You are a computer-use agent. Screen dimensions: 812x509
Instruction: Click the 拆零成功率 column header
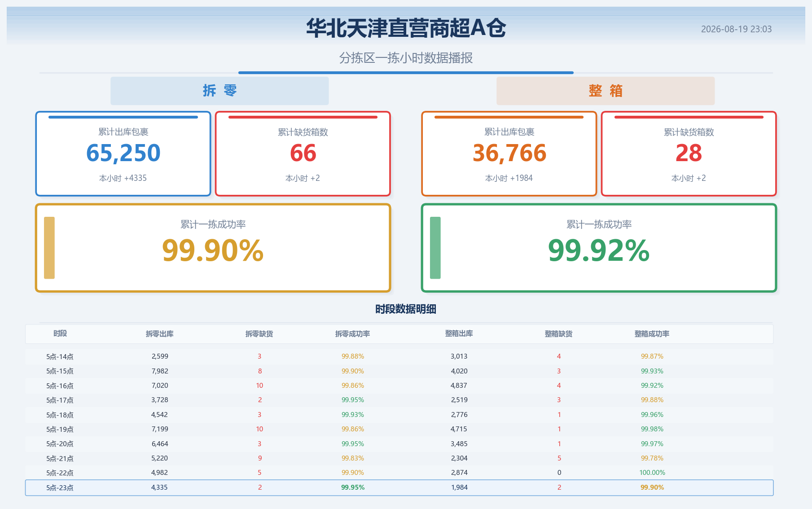tap(353, 334)
